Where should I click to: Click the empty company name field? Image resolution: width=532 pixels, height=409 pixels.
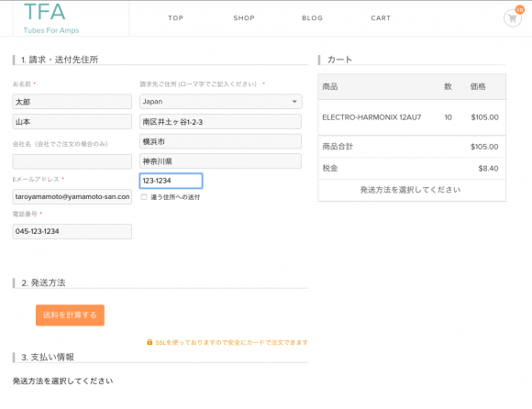72,161
